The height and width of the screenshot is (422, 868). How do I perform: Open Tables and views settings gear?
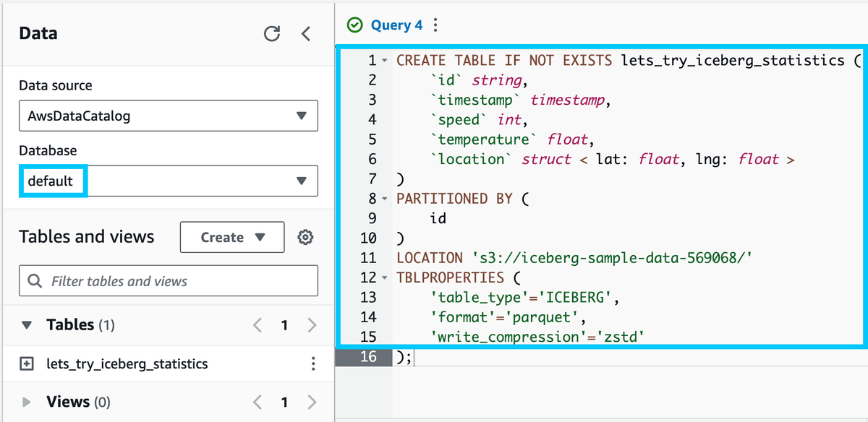point(305,237)
